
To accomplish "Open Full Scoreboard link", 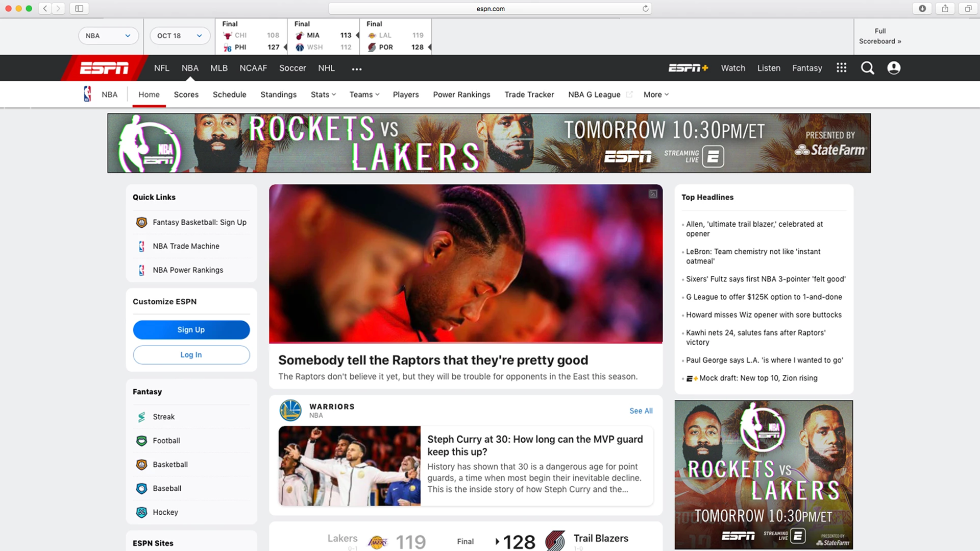I will coord(880,36).
